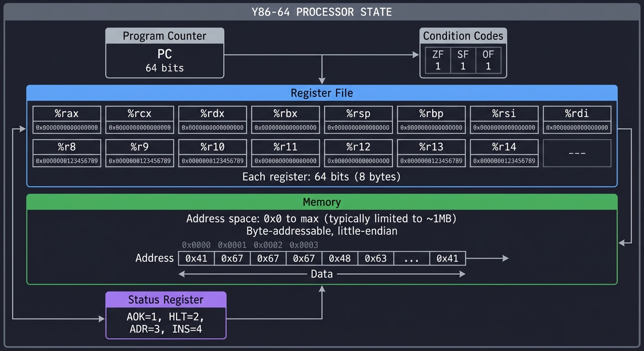Viewport: 644px width, 351px height.
Task: Toggle the SF condition code flag
Action: [x=463, y=60]
